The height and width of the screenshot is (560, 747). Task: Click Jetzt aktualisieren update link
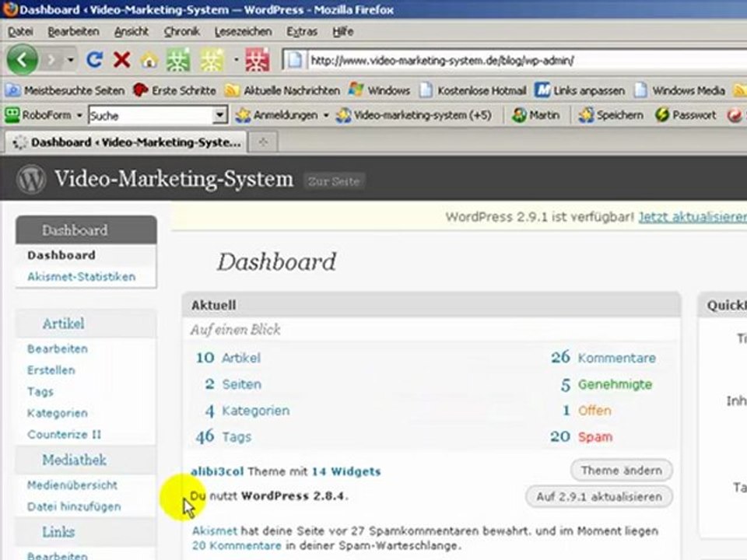(x=693, y=217)
